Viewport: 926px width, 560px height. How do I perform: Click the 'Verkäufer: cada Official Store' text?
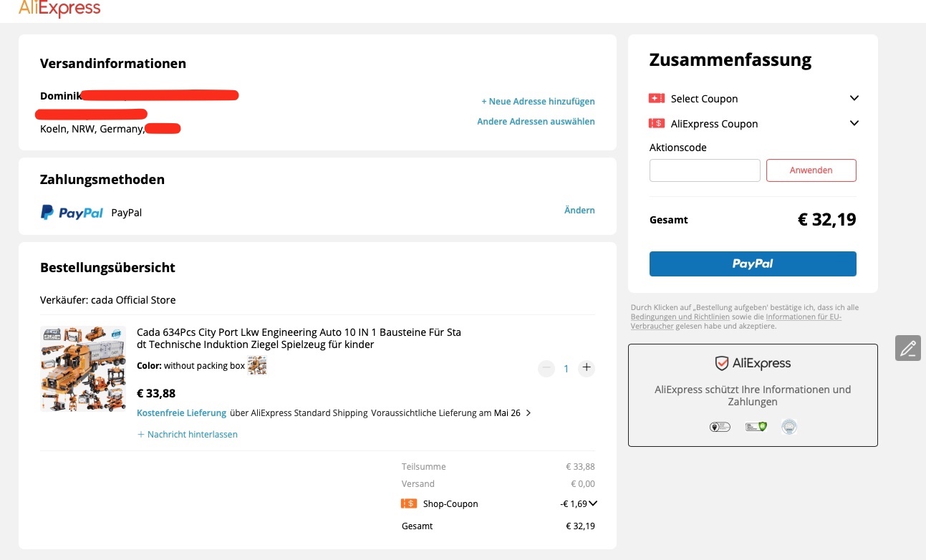point(107,300)
